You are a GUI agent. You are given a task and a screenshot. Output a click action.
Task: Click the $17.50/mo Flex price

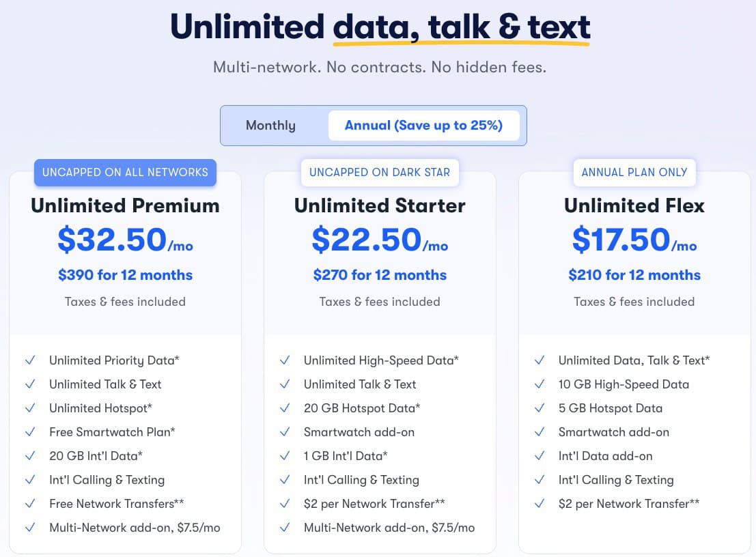[x=634, y=240]
